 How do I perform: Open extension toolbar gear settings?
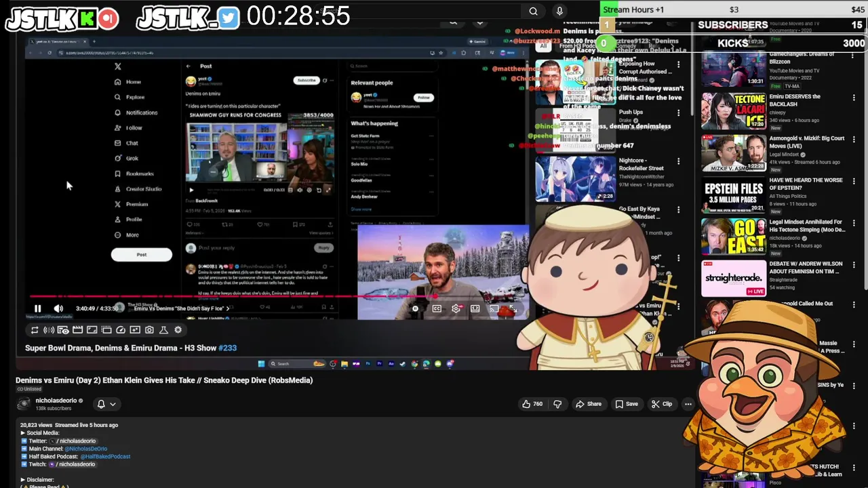click(178, 330)
